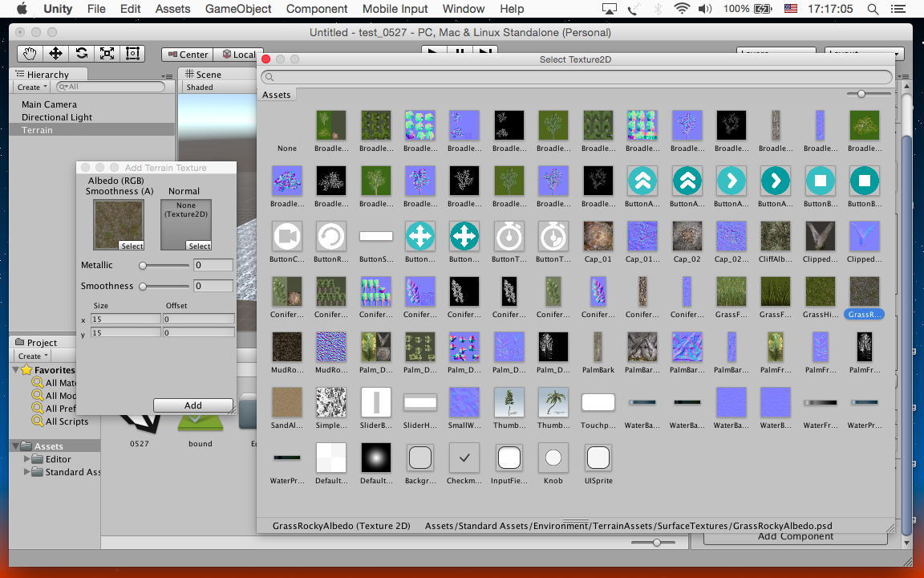Click the Metallic slider
Image resolution: width=924 pixels, height=578 pixels.
pyautogui.click(x=165, y=265)
